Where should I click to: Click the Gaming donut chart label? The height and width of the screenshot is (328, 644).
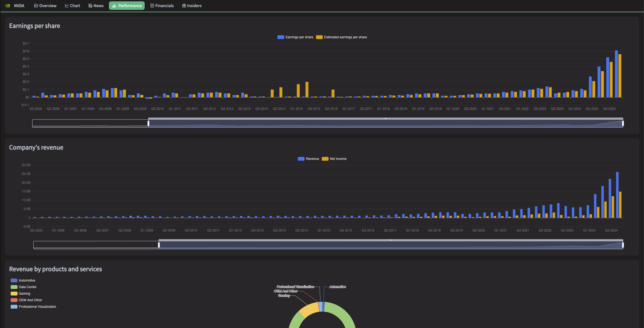[x=284, y=295]
